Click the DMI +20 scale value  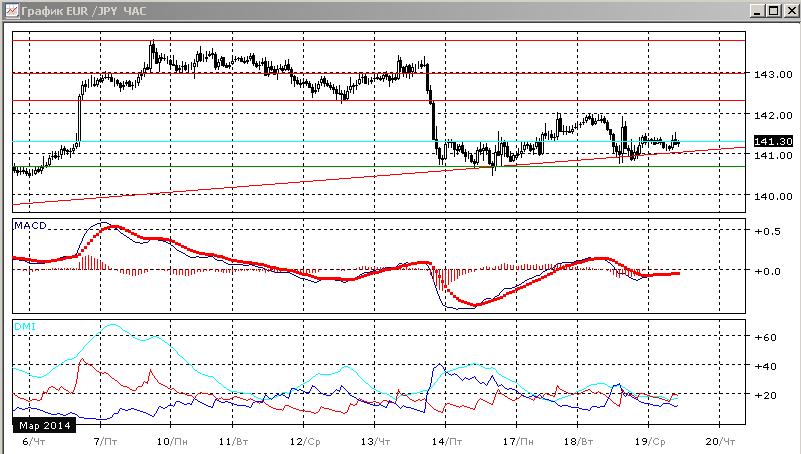pos(765,395)
